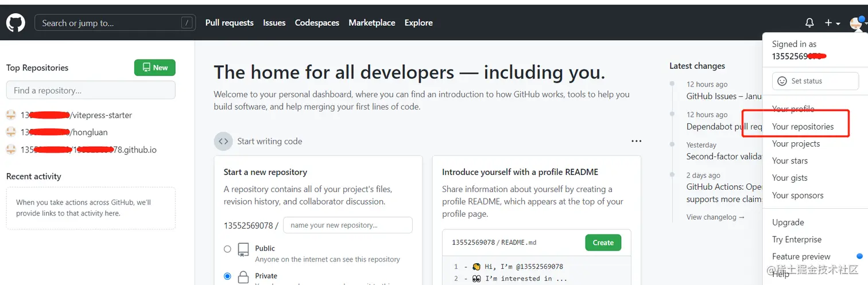Screen dimensions: 868x285
Task: Click the GitHub Octocat logo
Action: tap(15, 23)
